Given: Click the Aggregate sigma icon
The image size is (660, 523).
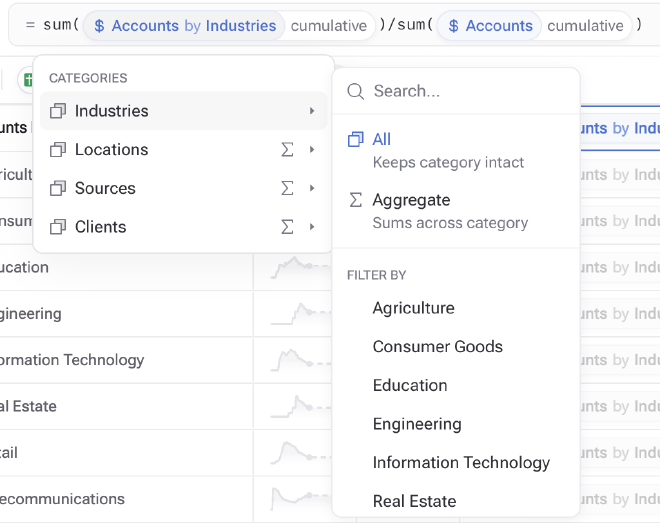Looking at the screenshot, I should pyautogui.click(x=355, y=200).
